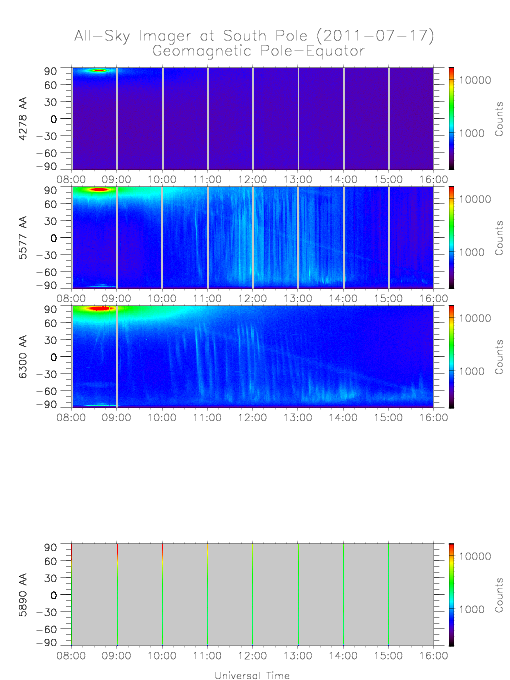This screenshot has width=510, height=680.
Task: Select the 6300 AA color bar
Action: [451, 356]
